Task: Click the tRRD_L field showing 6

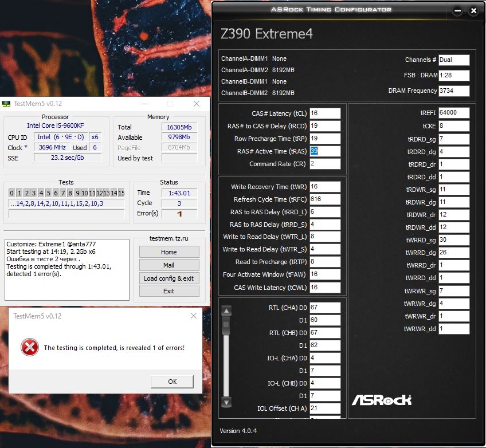Action: (x=325, y=212)
